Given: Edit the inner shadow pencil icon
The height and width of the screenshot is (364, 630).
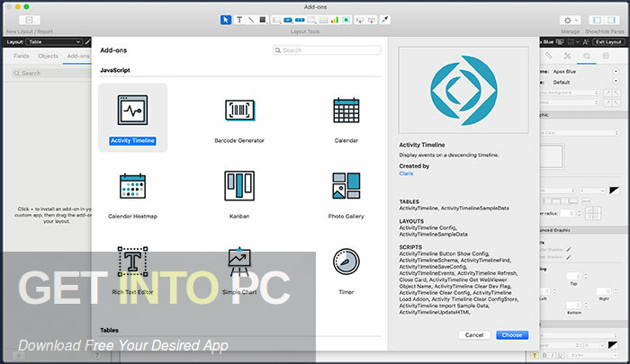Looking at the screenshot, I should pyautogui.click(x=569, y=257).
